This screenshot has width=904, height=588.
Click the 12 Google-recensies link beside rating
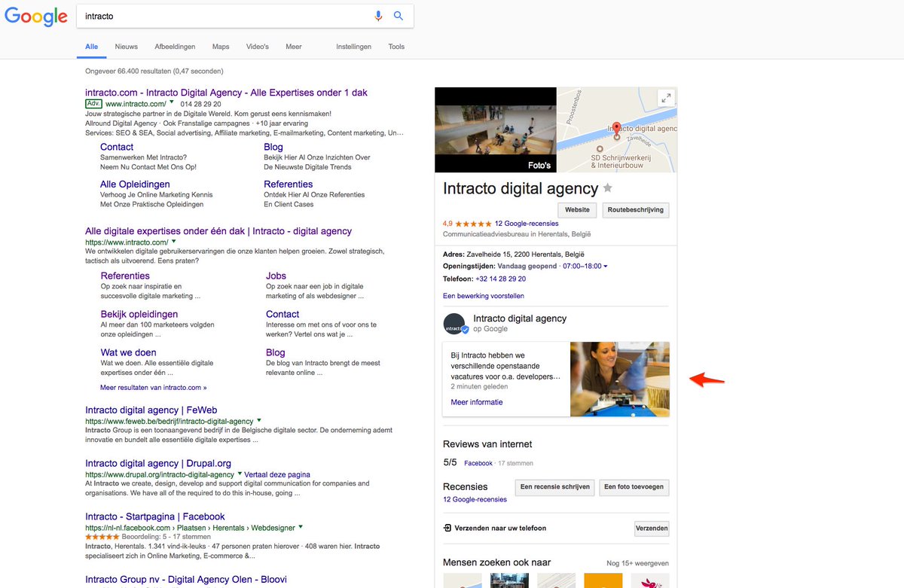[x=527, y=224]
